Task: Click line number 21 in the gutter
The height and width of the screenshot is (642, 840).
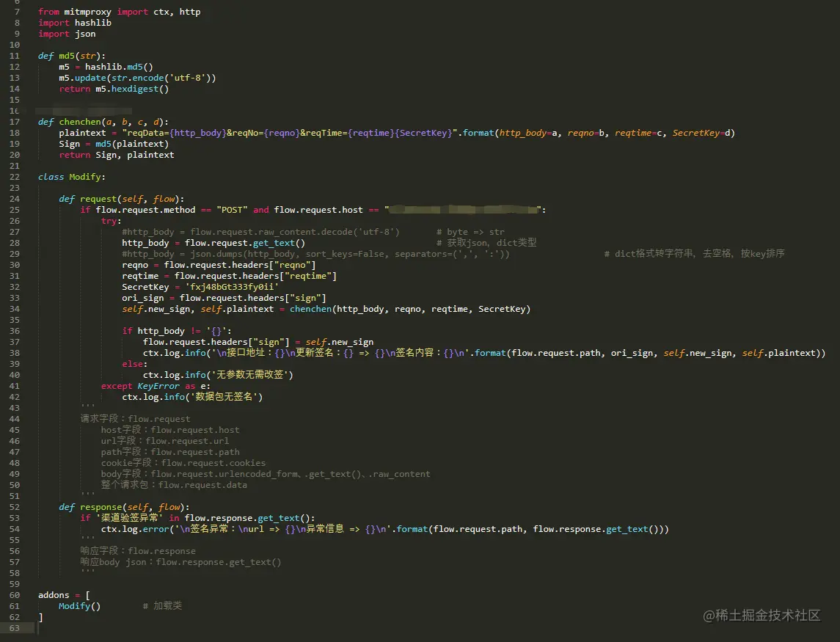Action: click(x=15, y=166)
